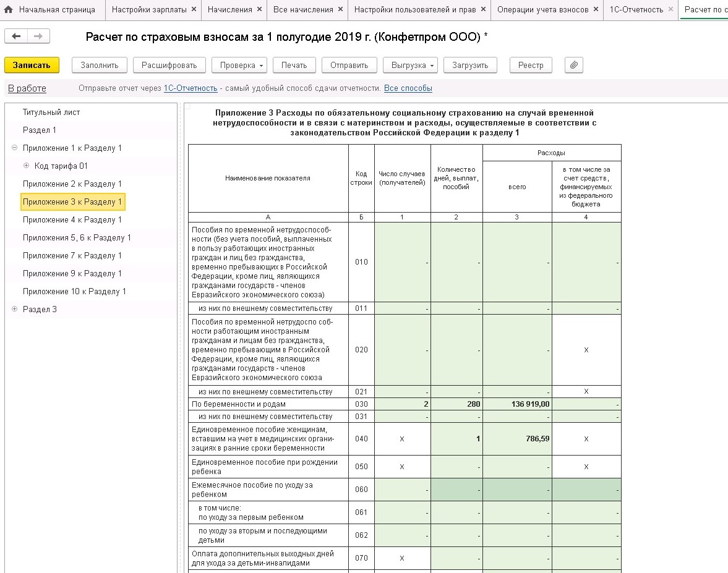Click the home icon on Начальная страница tab
The height and width of the screenshot is (573, 728).
(x=9, y=10)
